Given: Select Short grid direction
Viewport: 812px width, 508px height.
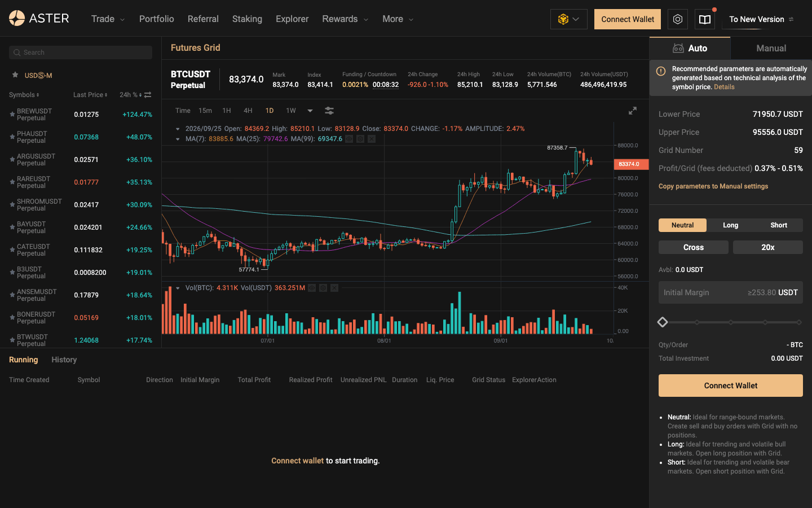Looking at the screenshot, I should [779, 225].
